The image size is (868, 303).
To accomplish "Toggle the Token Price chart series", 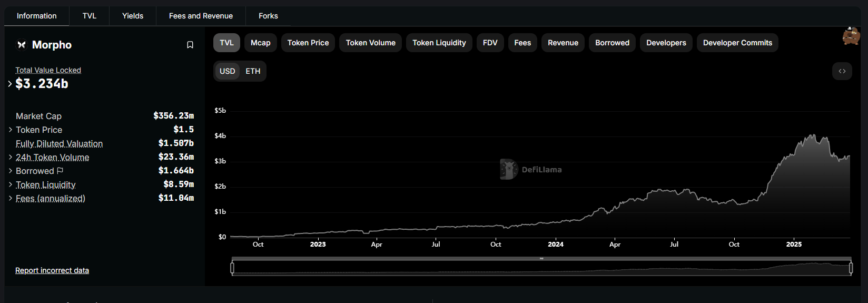I will tap(308, 43).
